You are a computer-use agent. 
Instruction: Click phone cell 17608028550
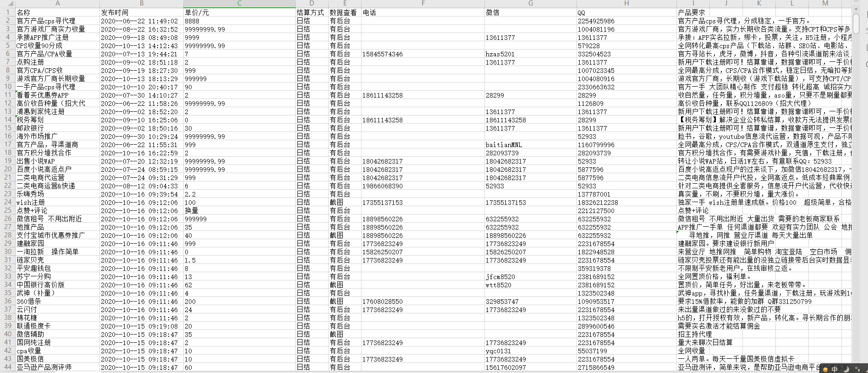coord(423,301)
